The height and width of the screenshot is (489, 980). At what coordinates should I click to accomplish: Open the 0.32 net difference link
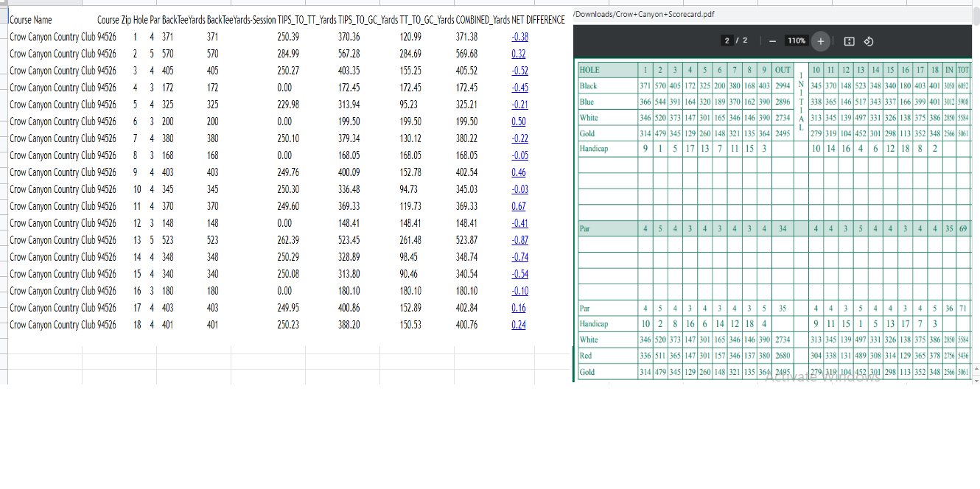519,54
